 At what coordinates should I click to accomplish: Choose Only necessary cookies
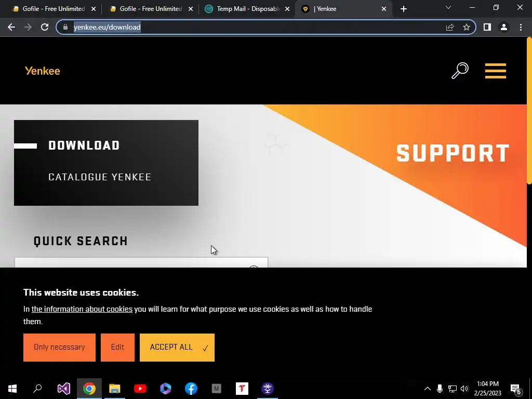click(x=59, y=347)
